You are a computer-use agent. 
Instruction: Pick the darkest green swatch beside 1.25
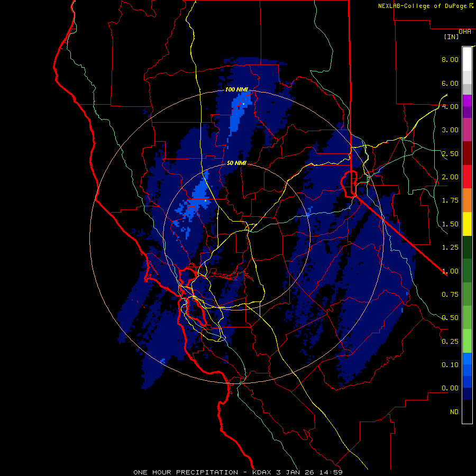point(467,248)
